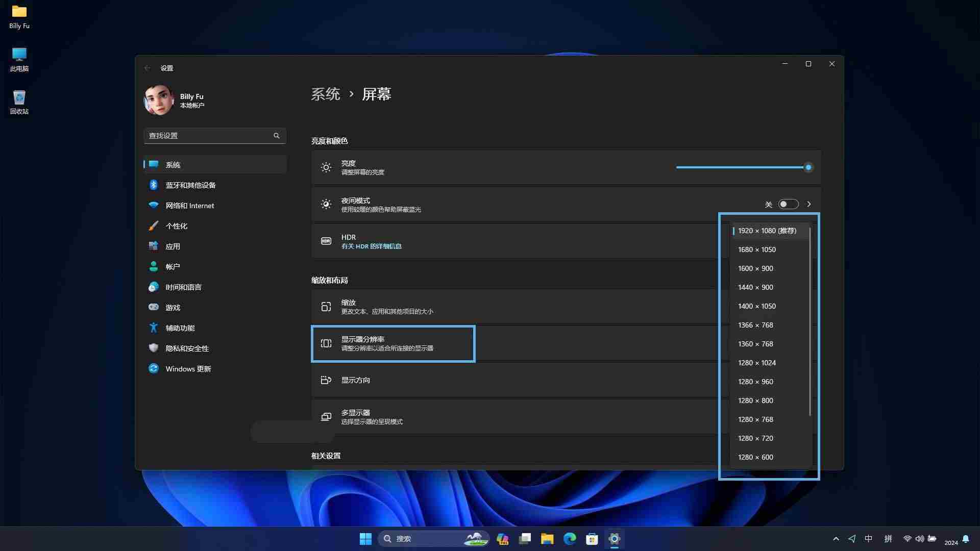The image size is (980, 551).
Task: Click the 亮度 brightness slider handle
Action: [x=808, y=167]
